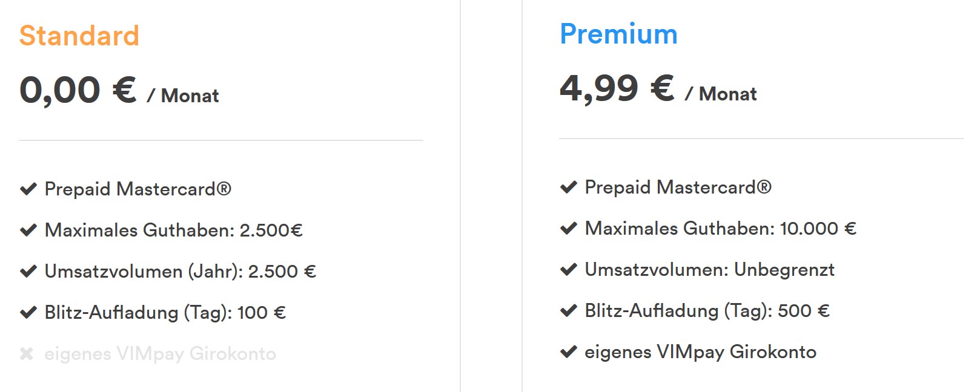
Task: Click the Premium plan heading
Action: click(x=618, y=34)
